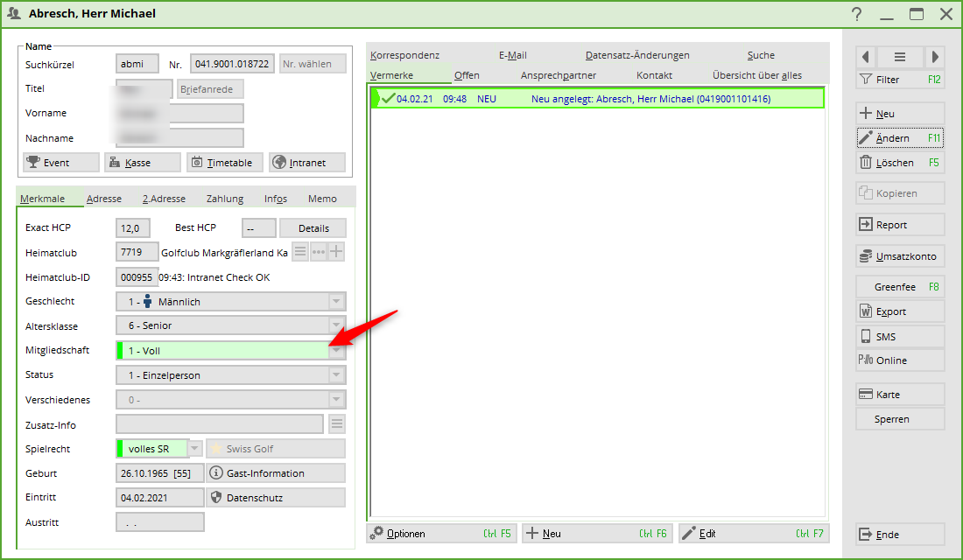Click the Nr. wählen button

[x=313, y=64]
